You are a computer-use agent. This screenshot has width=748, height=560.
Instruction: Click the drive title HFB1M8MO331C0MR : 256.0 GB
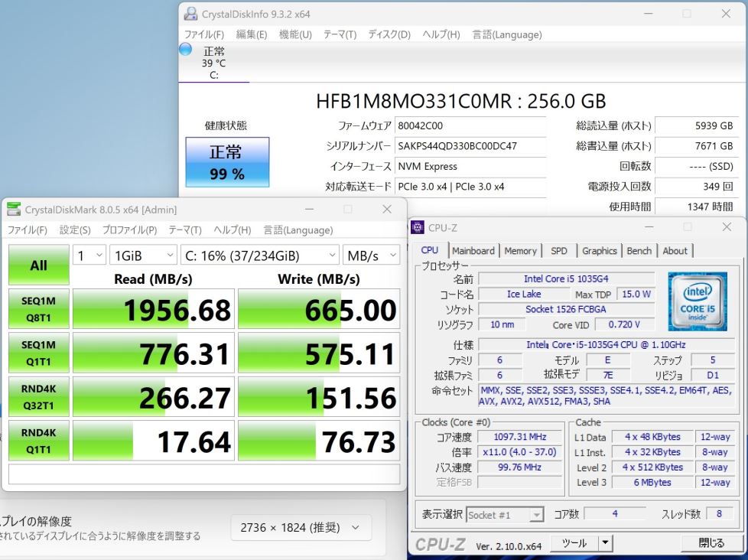461,101
